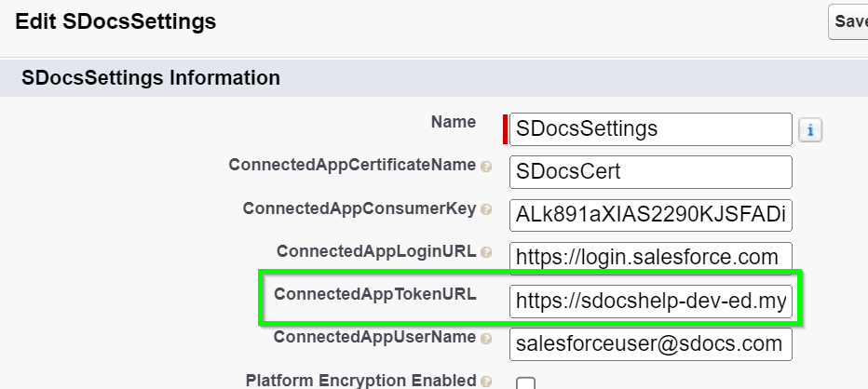Open help icon for Platform Encryption Enabled

486,382
